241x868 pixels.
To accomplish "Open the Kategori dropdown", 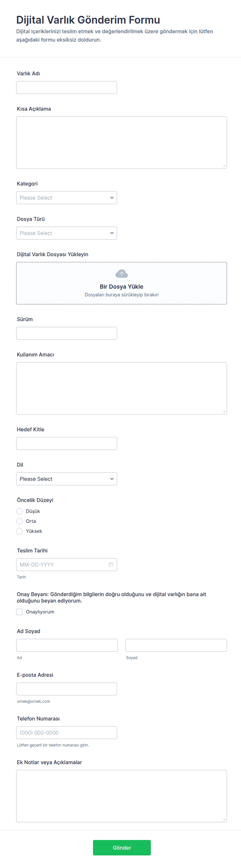I will coord(66,197).
